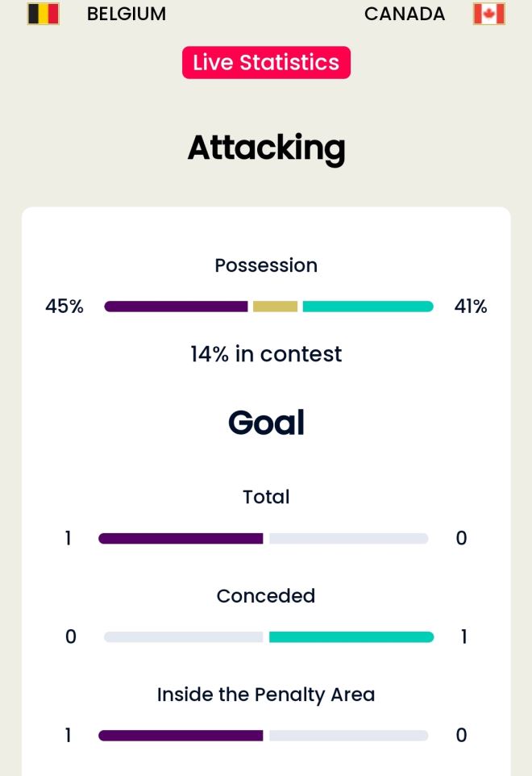This screenshot has width=532, height=776.
Task: Click the purple Total goals bar
Action: pyautogui.click(x=181, y=539)
